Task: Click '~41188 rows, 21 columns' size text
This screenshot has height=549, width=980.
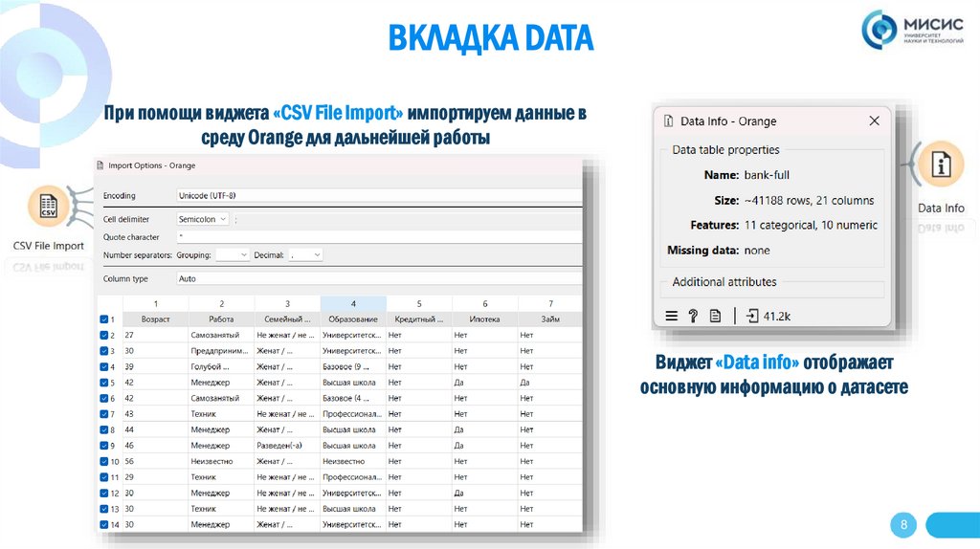Action: coord(810,201)
